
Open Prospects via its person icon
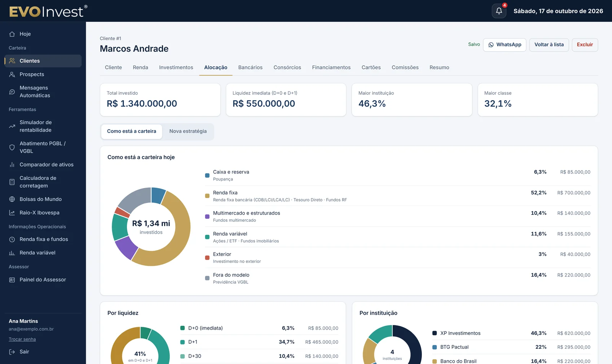pyautogui.click(x=12, y=75)
